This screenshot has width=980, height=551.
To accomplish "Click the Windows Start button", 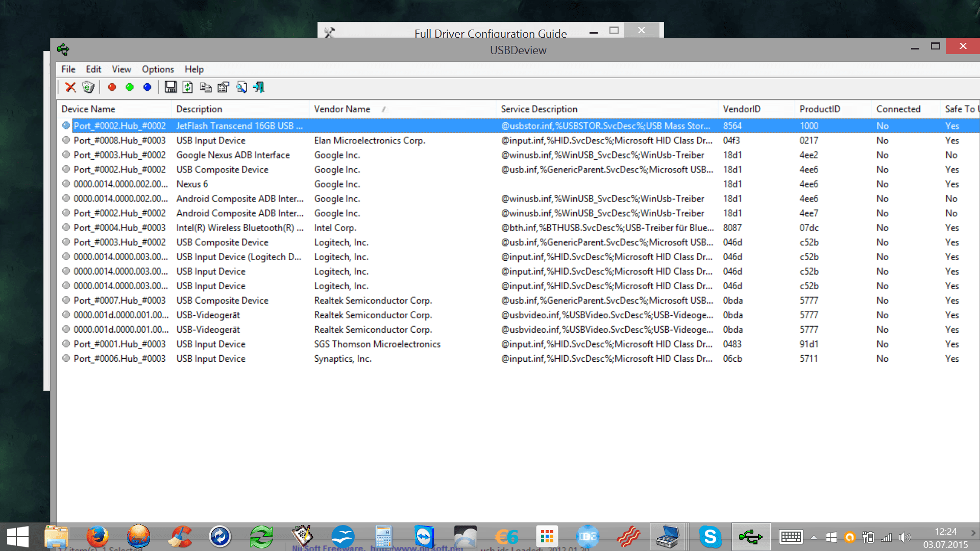I will point(18,537).
